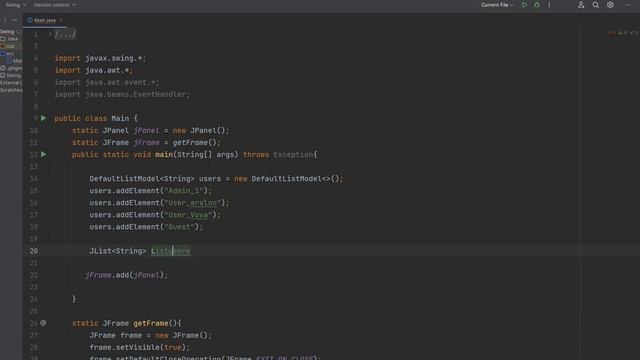Image resolution: width=640 pixels, height=360 pixels.
Task: Click 'DefaultListModel<String> users' declaration
Action: point(155,179)
